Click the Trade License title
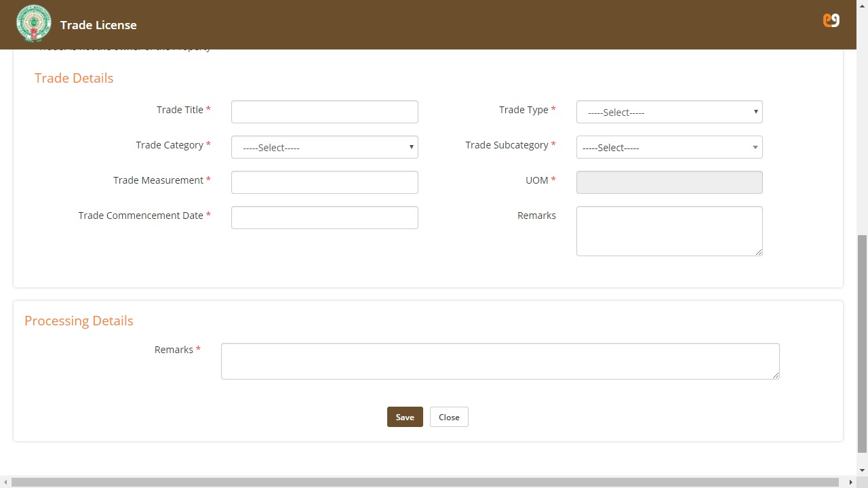This screenshot has width=868, height=488. pos(98,24)
